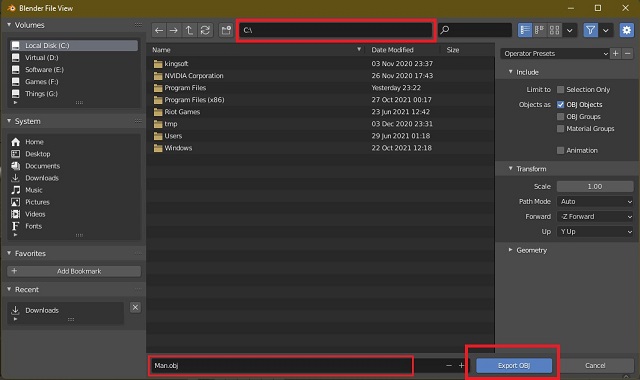
Task: Open the Up axis dropdown
Action: (595, 231)
